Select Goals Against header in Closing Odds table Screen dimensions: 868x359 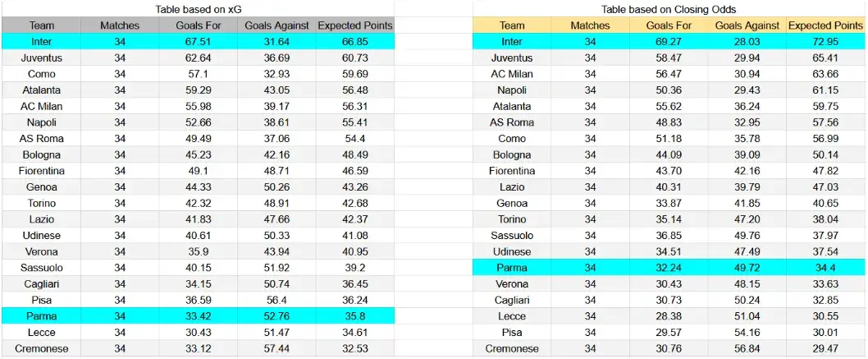[x=747, y=25]
